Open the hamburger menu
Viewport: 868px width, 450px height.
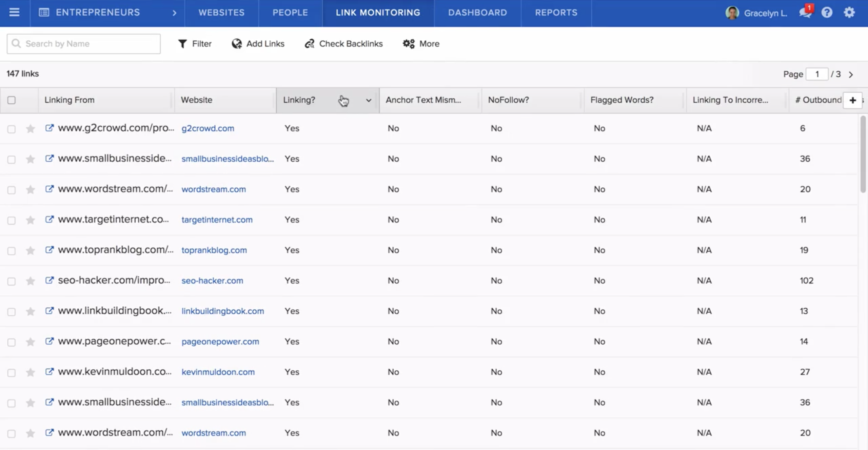pyautogui.click(x=14, y=13)
